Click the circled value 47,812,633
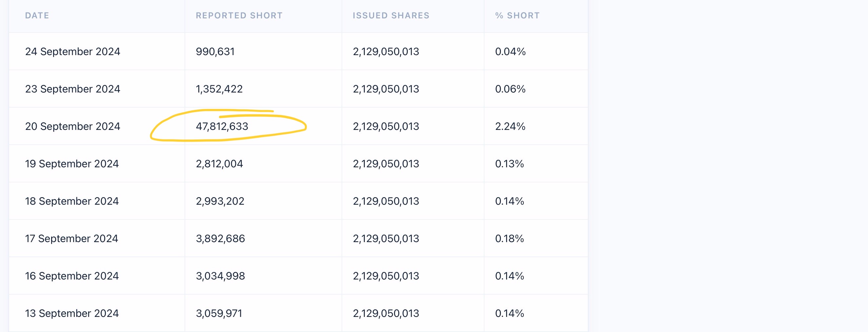The width and height of the screenshot is (868, 332). pos(222,127)
